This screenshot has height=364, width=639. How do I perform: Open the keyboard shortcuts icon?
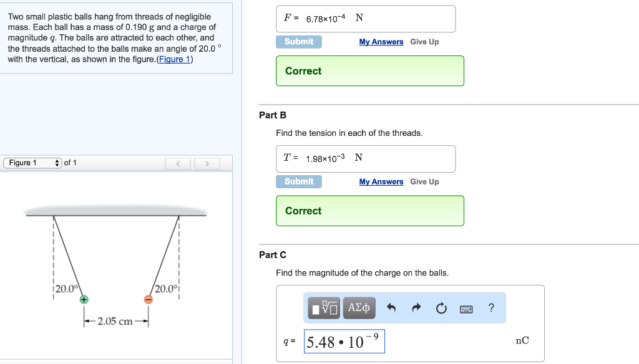point(466,309)
